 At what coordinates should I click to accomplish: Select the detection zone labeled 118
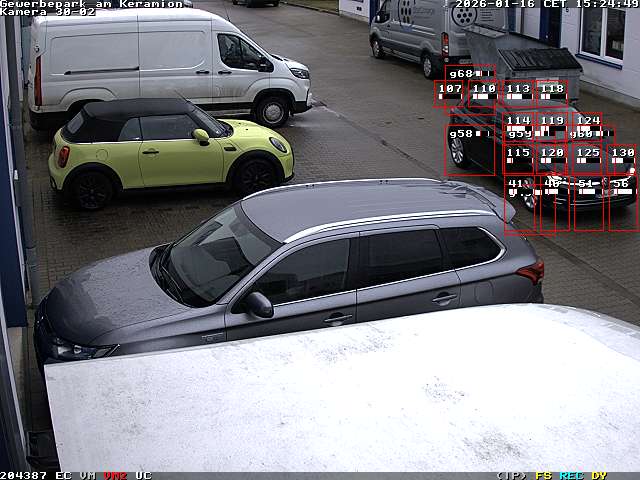[x=552, y=93]
